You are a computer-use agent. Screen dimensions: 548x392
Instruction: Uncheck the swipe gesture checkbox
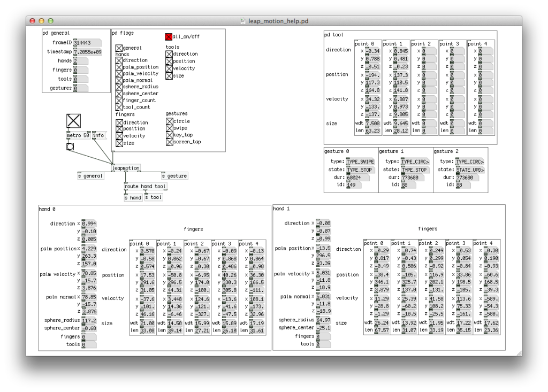tap(170, 128)
